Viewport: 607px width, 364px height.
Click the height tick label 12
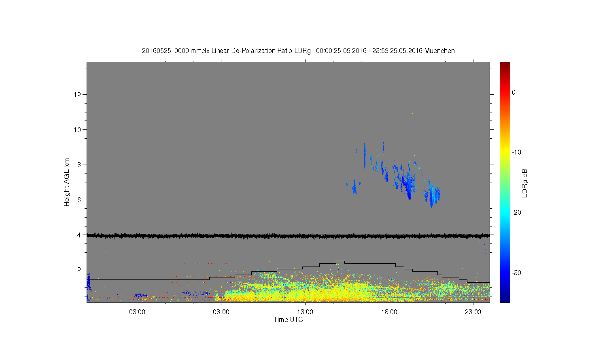78,95
